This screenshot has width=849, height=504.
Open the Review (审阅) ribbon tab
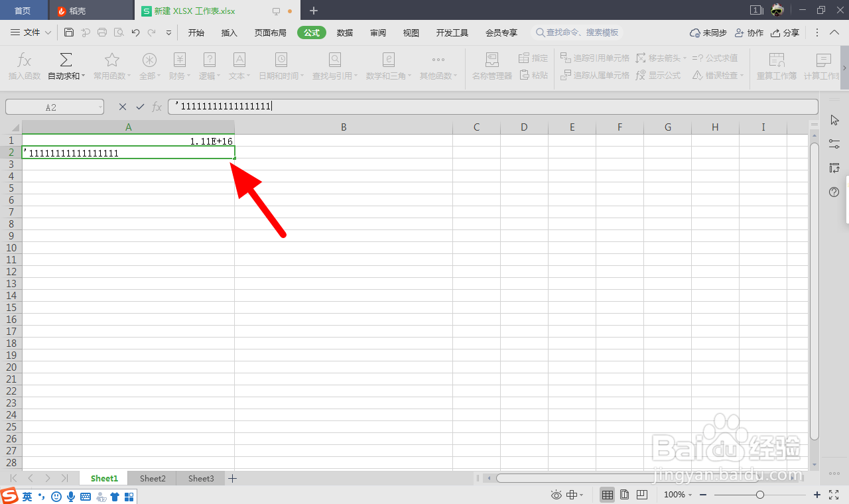click(378, 32)
